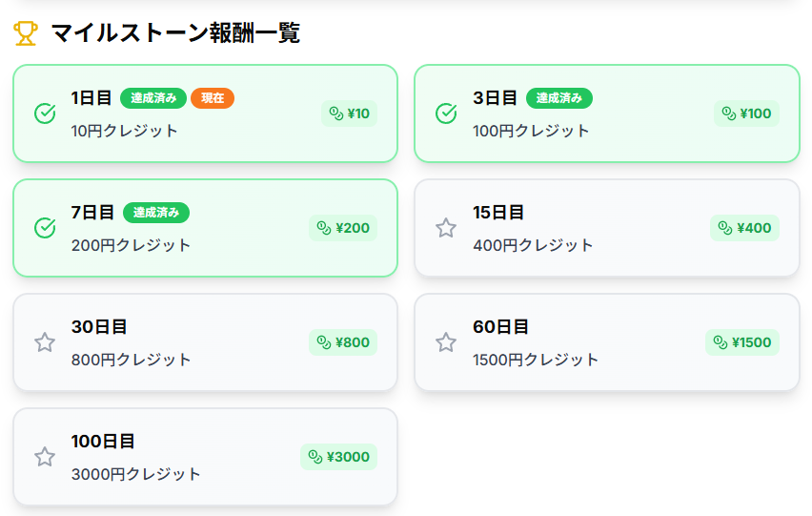Click the ¥400 coin reward chip
This screenshot has width=812, height=516.
click(x=744, y=228)
